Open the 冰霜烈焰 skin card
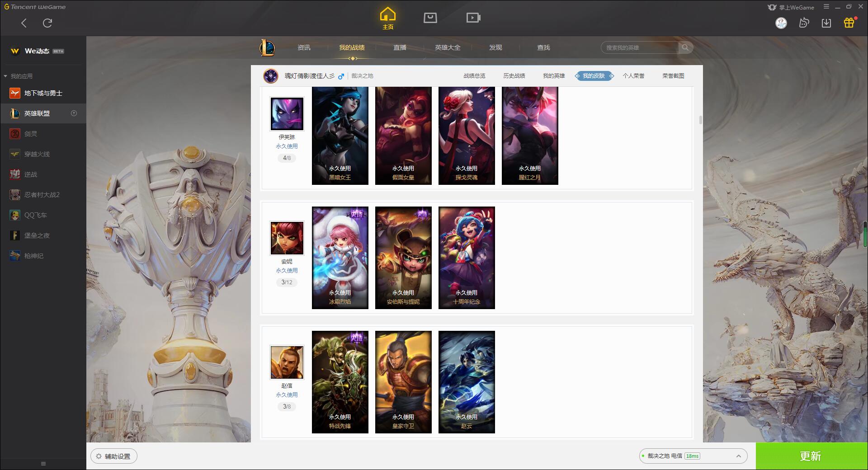Screen dimensions: 868x470 (340, 258)
